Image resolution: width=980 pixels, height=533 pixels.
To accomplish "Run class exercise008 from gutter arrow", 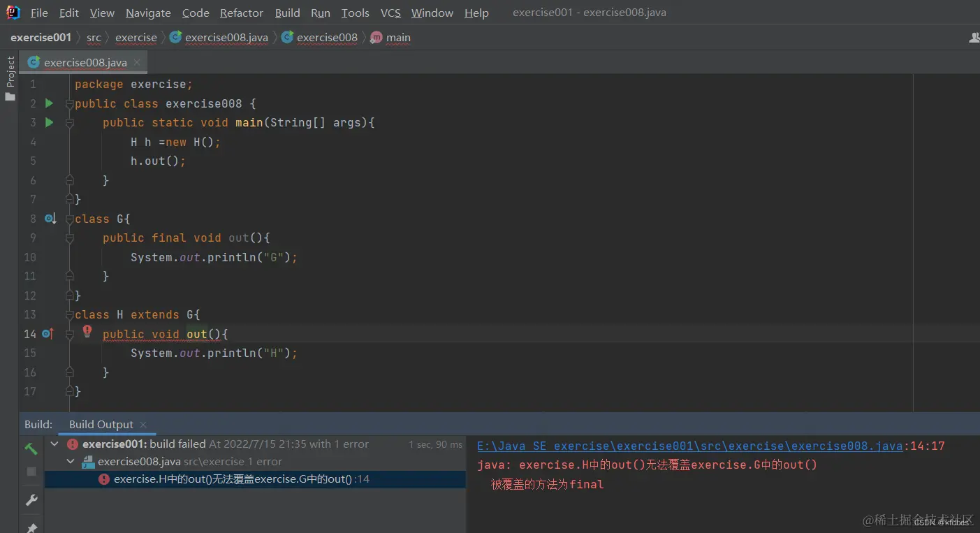I will point(49,103).
